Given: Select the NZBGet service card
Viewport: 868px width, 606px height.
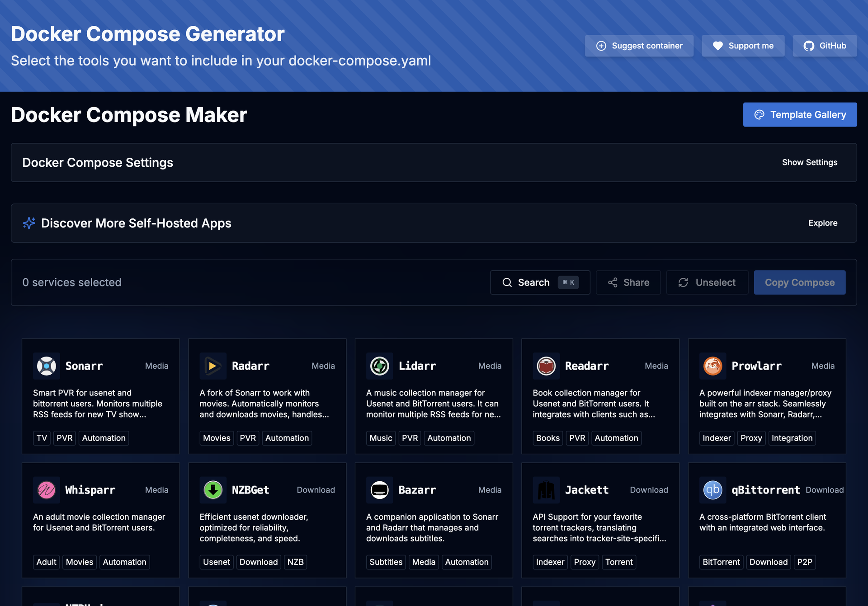Looking at the screenshot, I should pyautogui.click(x=267, y=520).
